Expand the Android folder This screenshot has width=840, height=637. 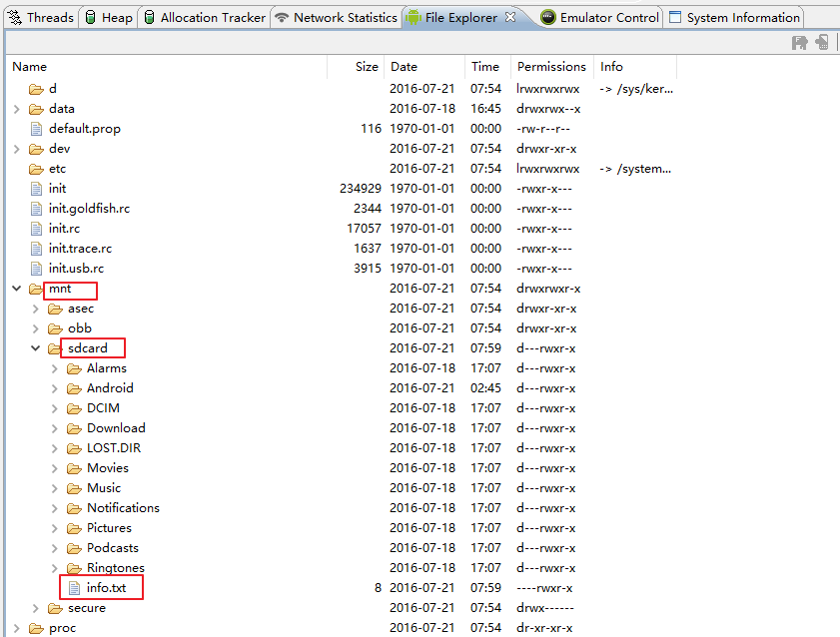(x=55, y=388)
